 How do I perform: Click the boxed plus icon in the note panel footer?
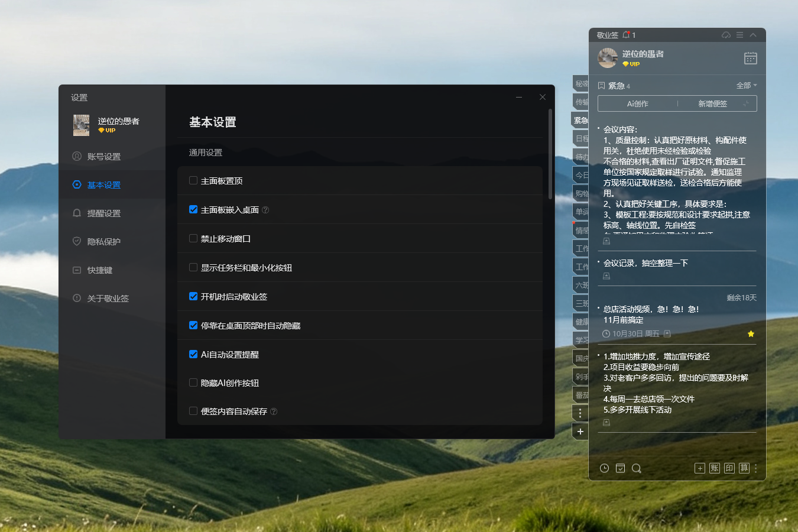[700, 468]
